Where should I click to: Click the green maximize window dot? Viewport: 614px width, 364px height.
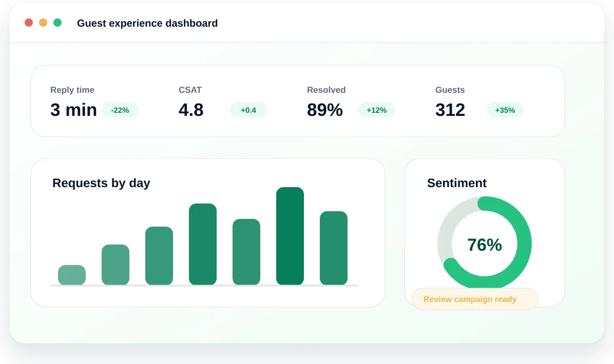[57, 23]
